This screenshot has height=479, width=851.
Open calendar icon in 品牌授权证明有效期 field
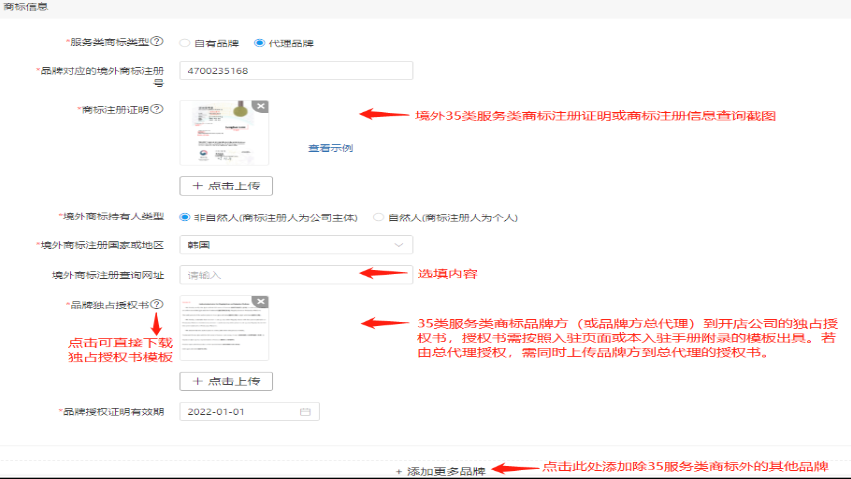pos(305,411)
